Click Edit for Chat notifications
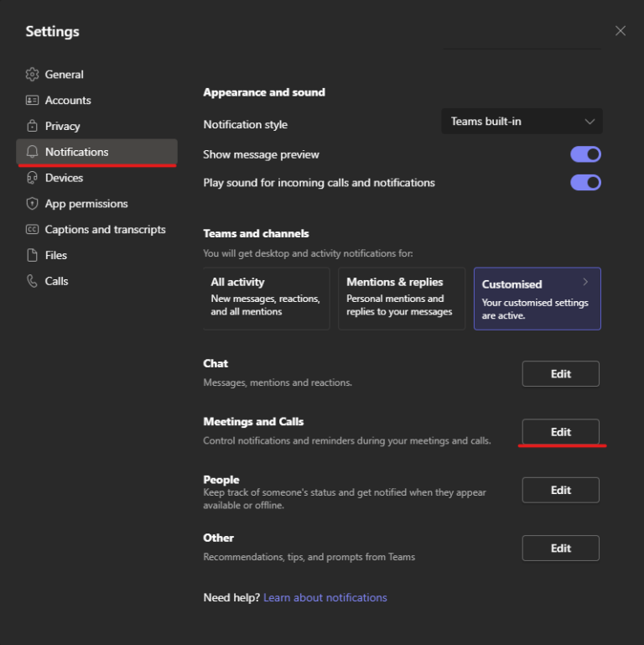Image resolution: width=644 pixels, height=645 pixels. [560, 374]
